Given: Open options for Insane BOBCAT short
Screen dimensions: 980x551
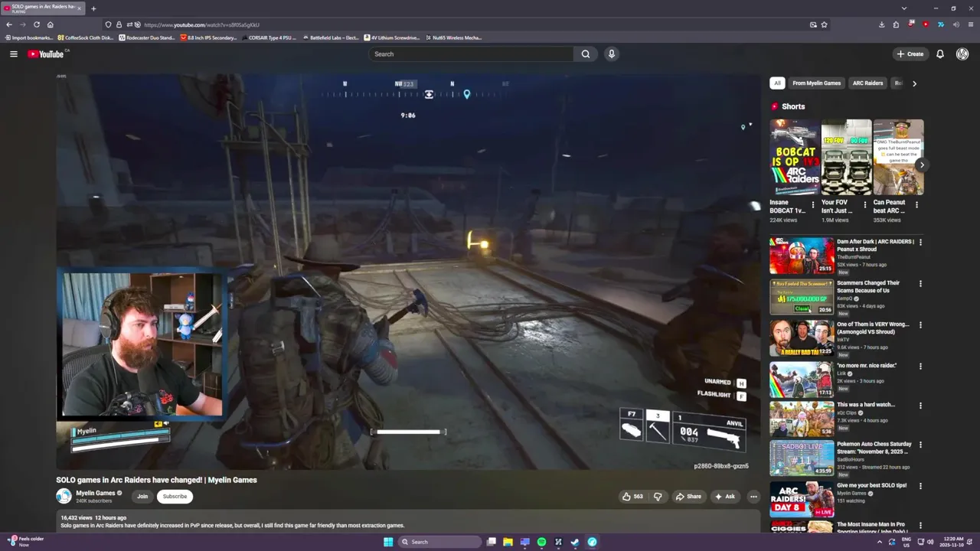Looking at the screenshot, I should (x=813, y=204).
